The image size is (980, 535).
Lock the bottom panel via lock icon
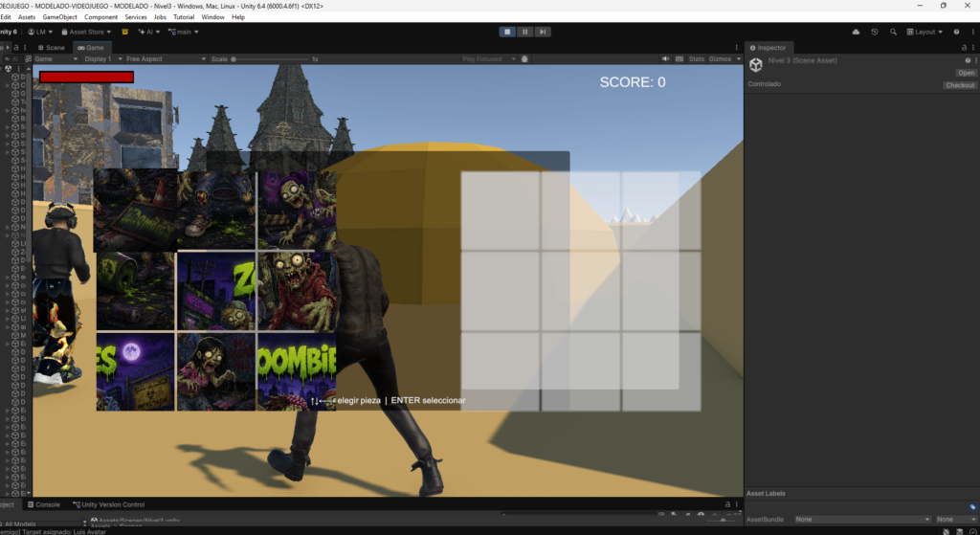pos(727,504)
